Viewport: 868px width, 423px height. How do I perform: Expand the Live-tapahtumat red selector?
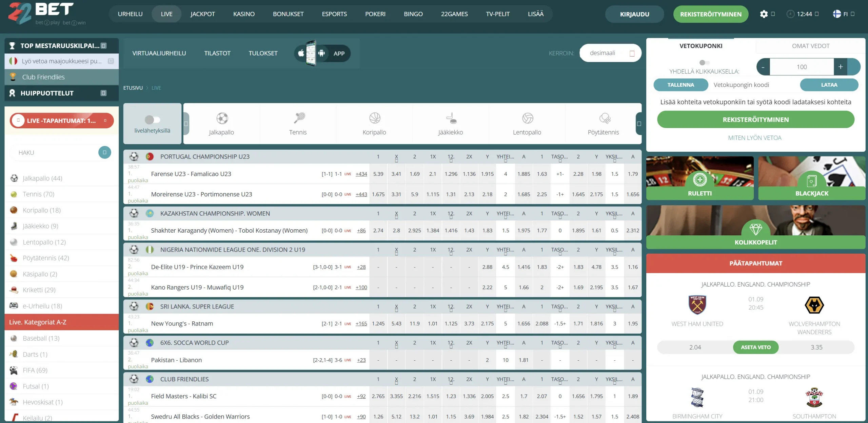62,121
